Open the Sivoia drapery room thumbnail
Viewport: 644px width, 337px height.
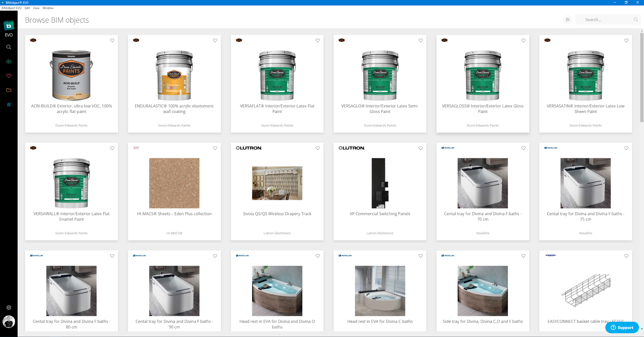coord(277,183)
